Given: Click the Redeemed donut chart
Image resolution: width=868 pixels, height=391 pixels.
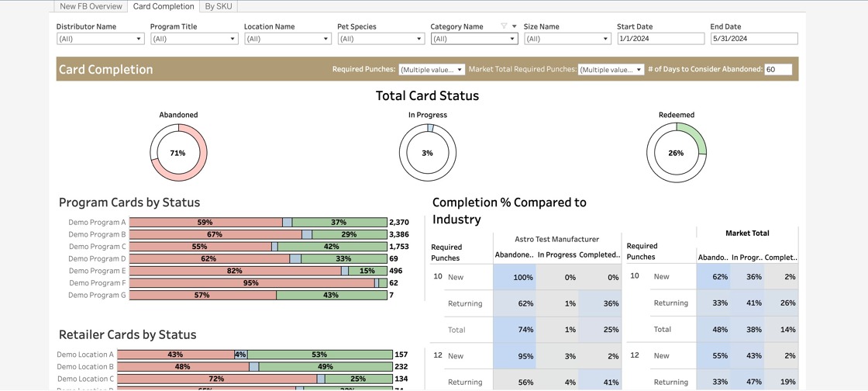Looking at the screenshot, I should point(676,153).
